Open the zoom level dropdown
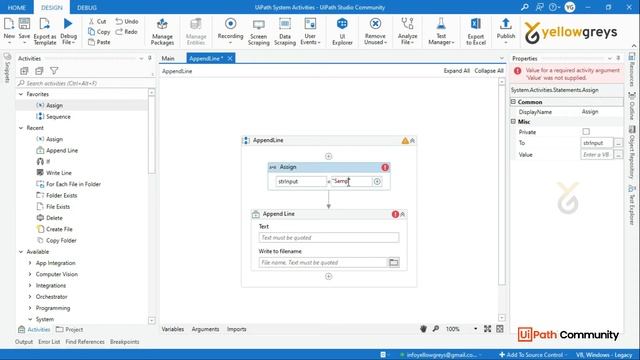This screenshot has height=360, width=640. click(x=475, y=329)
